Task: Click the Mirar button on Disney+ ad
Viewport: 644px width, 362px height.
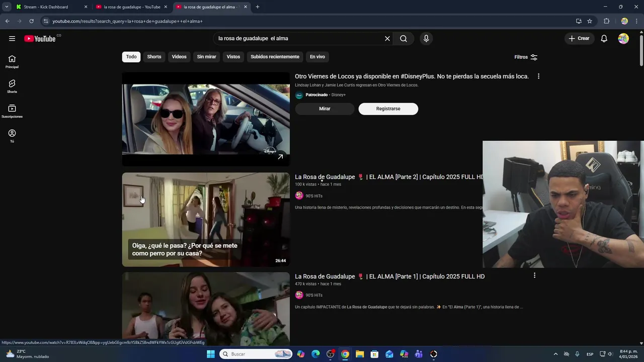Action: [x=325, y=109]
